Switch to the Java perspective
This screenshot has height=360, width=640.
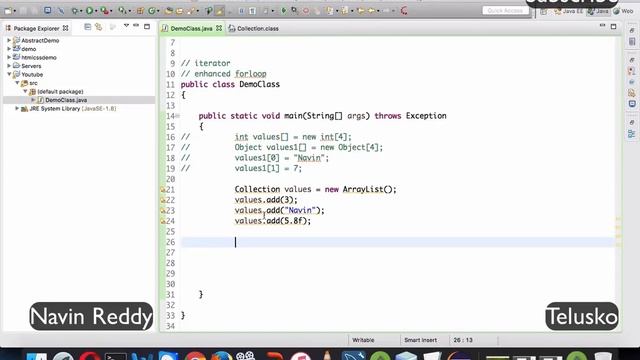(x=597, y=11)
